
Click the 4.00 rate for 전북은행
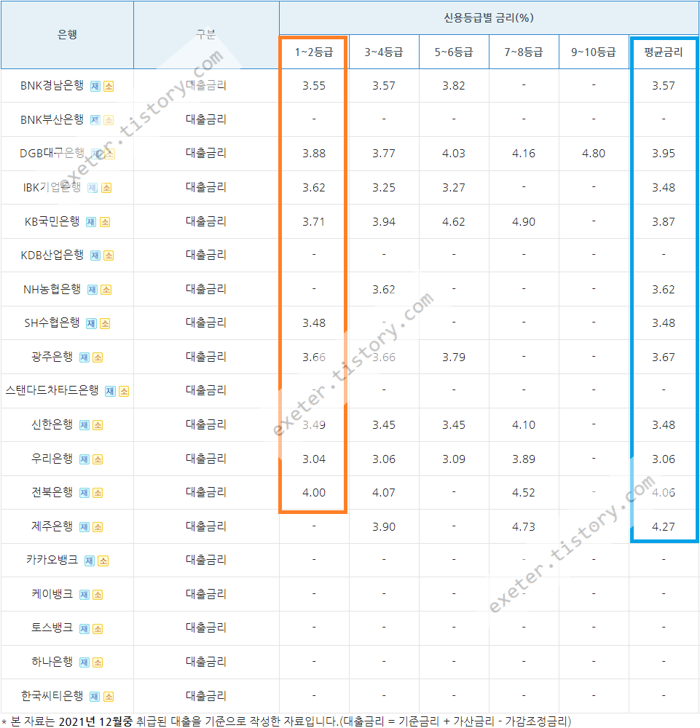coord(314,493)
